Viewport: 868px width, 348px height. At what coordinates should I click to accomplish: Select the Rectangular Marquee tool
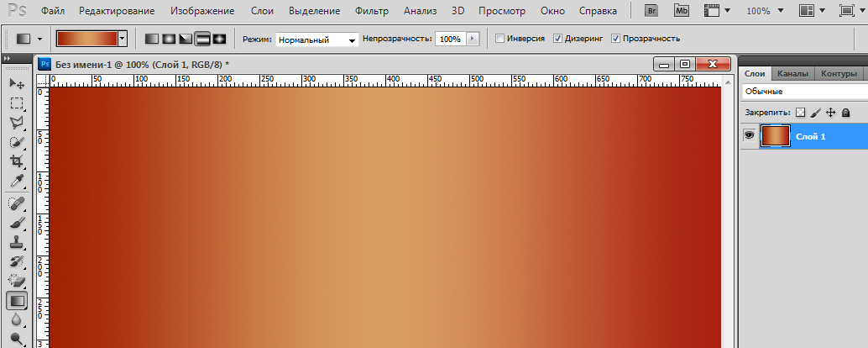(17, 103)
